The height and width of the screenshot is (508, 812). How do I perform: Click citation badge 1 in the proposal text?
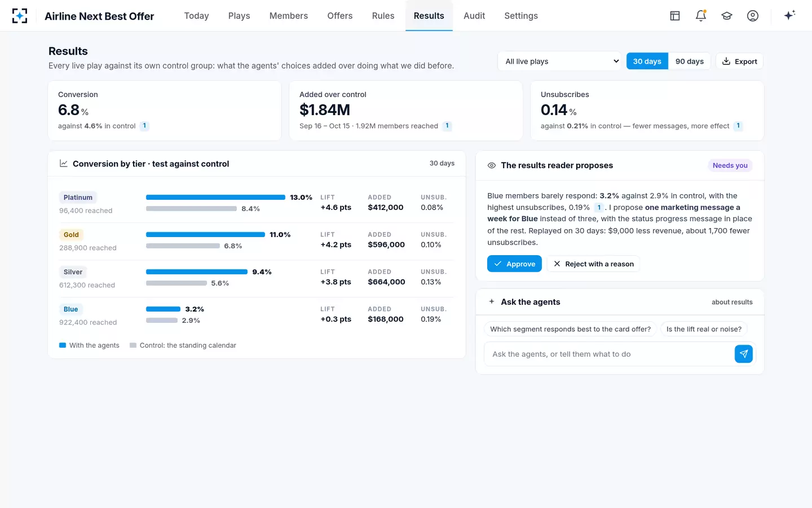coord(599,208)
